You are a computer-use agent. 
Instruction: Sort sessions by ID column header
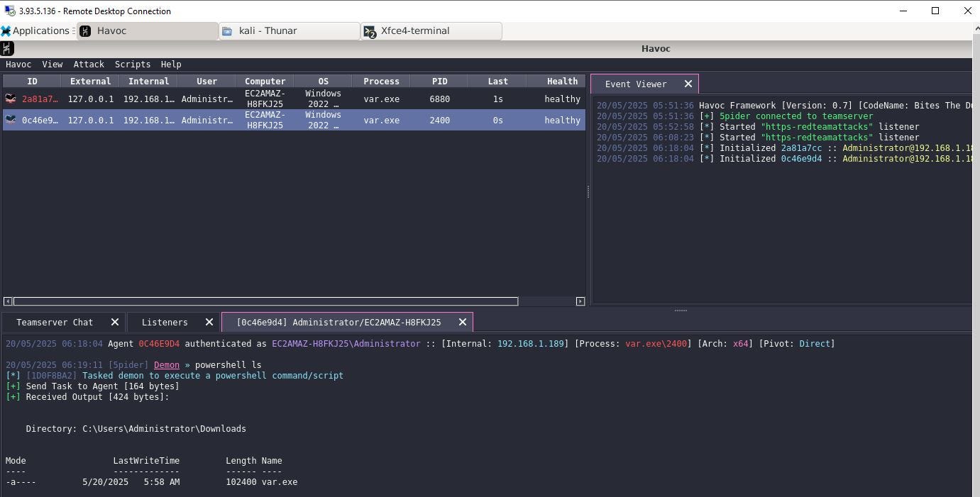pos(32,81)
